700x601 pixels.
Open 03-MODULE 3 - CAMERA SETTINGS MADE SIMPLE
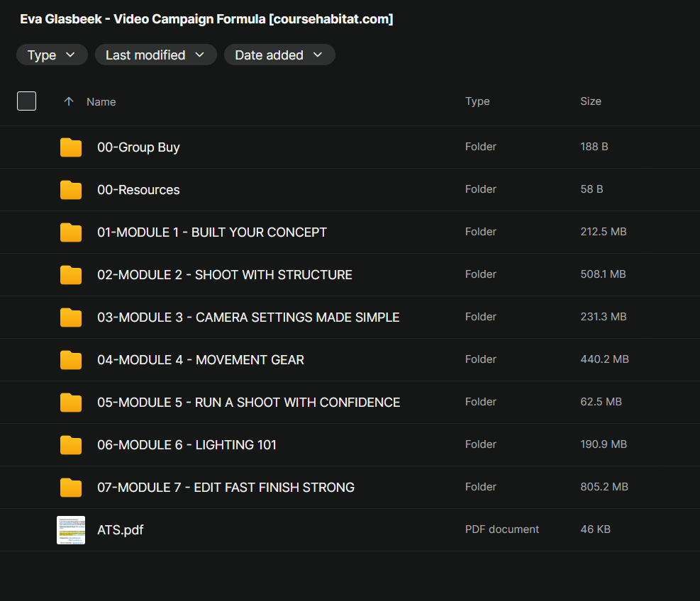pyautogui.click(x=248, y=318)
